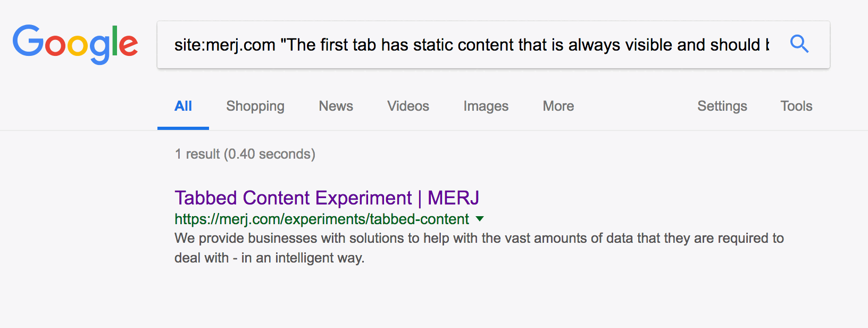
Task: Select the All results tab
Action: point(183,106)
